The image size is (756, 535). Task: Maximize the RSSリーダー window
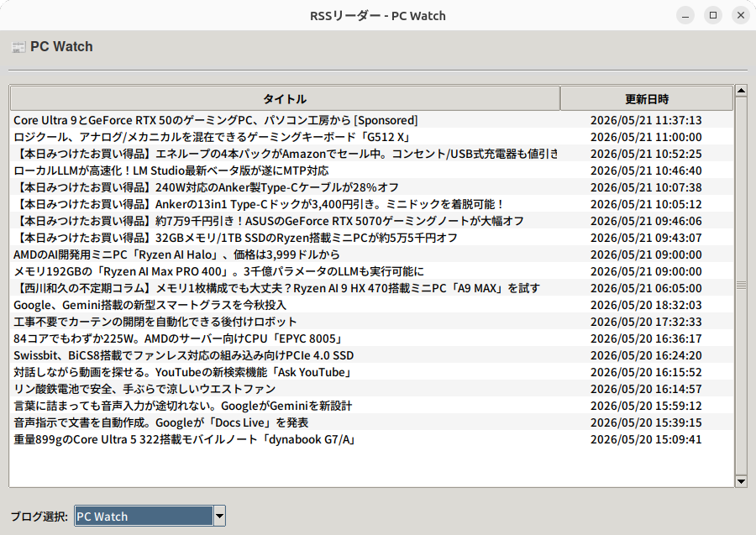(713, 15)
